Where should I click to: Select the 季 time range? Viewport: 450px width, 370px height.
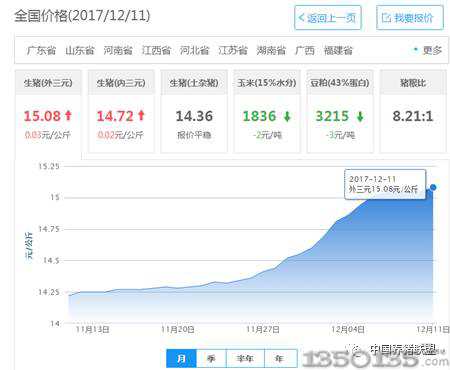(211, 359)
